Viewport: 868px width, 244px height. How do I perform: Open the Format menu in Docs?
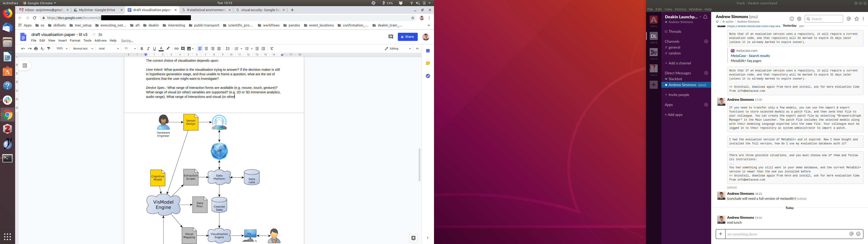(75, 40)
